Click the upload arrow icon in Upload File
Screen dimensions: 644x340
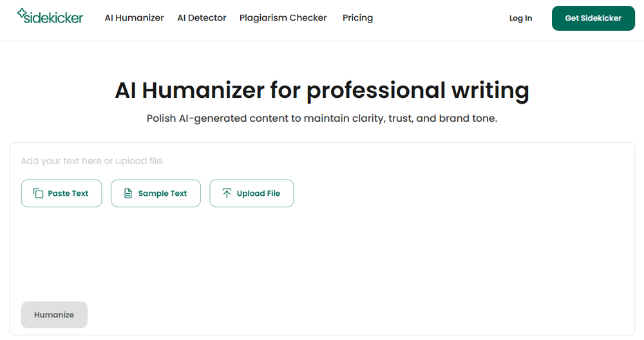(x=227, y=193)
